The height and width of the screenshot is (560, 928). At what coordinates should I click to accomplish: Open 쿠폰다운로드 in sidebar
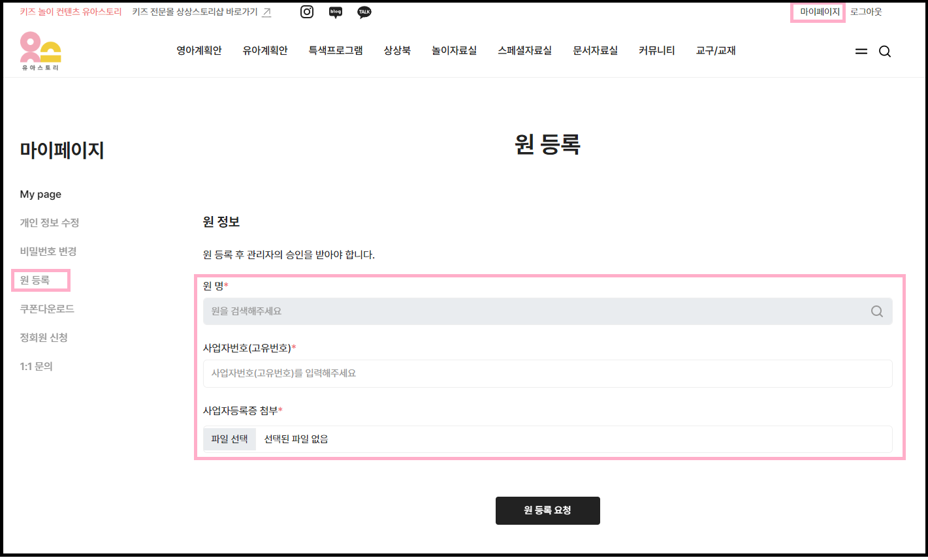point(47,309)
